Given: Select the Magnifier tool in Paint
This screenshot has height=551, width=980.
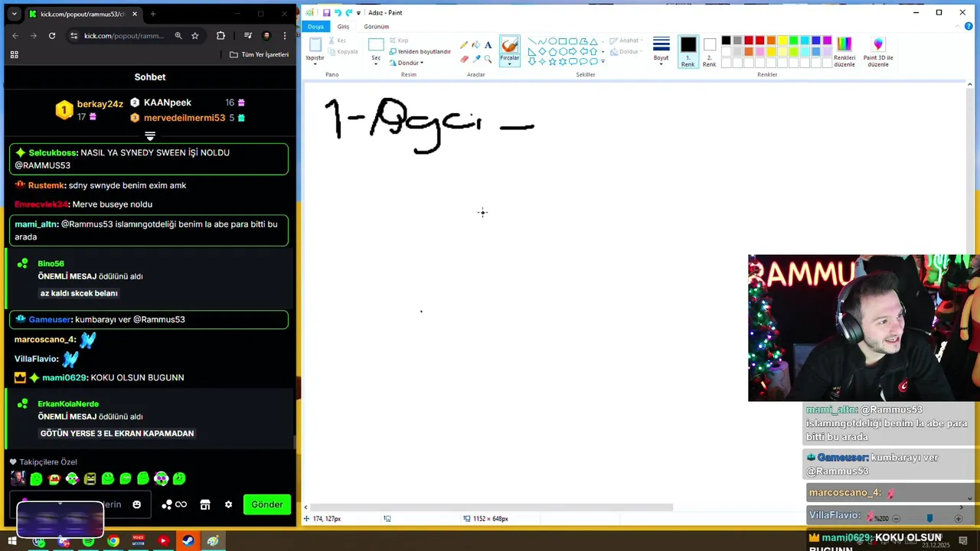Looking at the screenshot, I should (x=488, y=59).
